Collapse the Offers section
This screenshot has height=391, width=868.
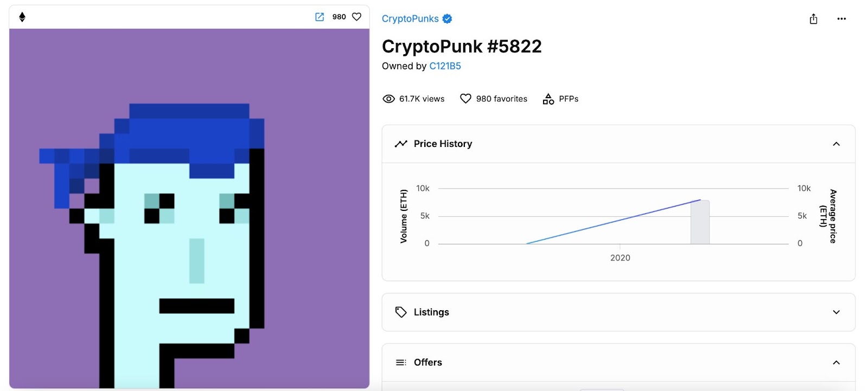[836, 362]
